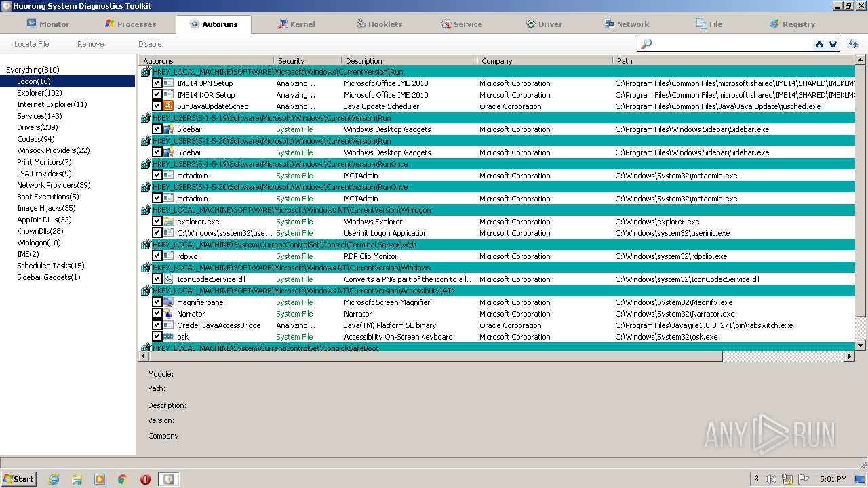Click the Locate File button
This screenshot has width=868, height=488.
click(x=32, y=44)
